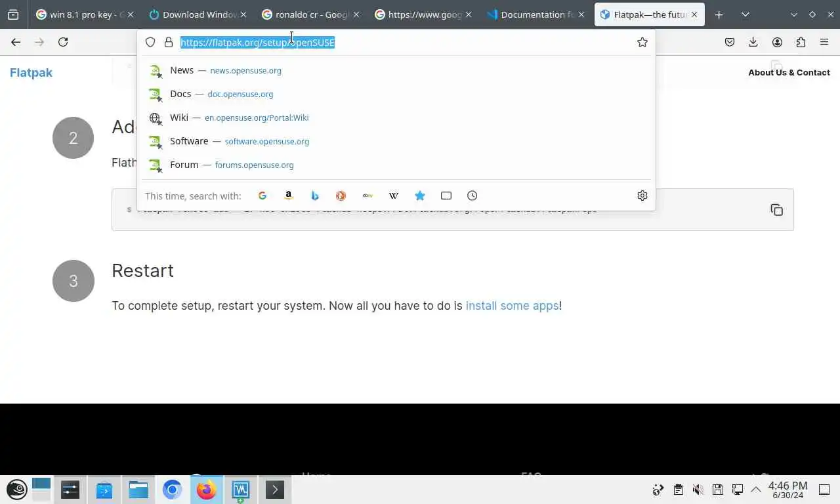Switch to the win 8.1 pro key tab

85,14
